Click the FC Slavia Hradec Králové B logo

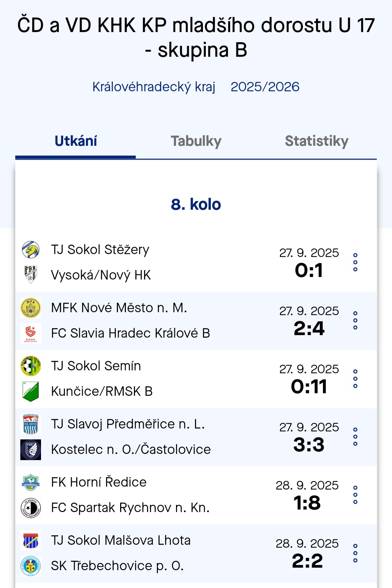(30, 333)
